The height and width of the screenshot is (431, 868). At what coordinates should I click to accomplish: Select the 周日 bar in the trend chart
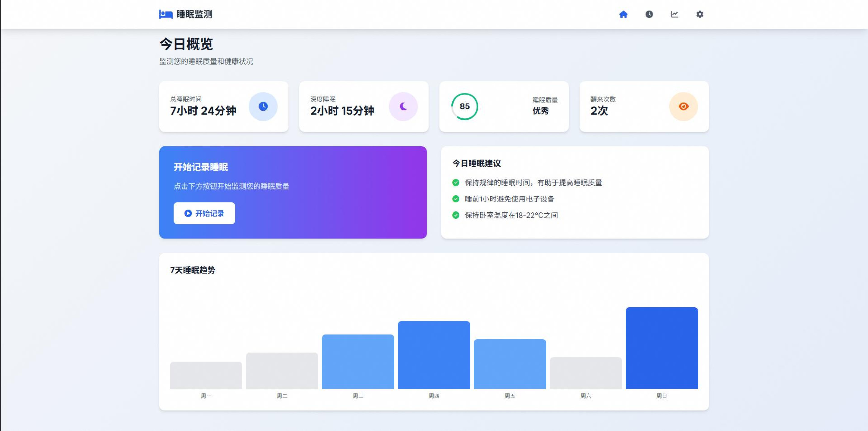point(662,348)
